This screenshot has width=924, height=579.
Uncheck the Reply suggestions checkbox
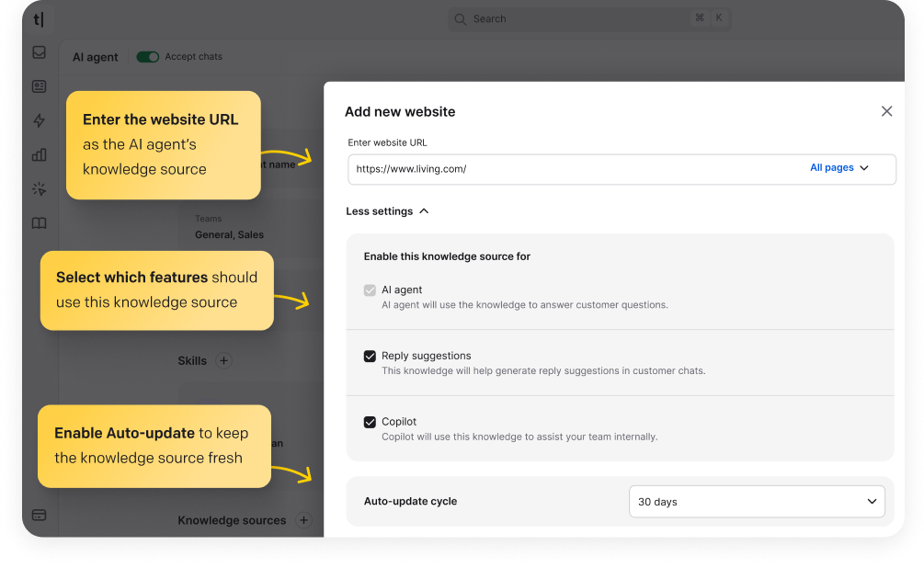coord(371,356)
